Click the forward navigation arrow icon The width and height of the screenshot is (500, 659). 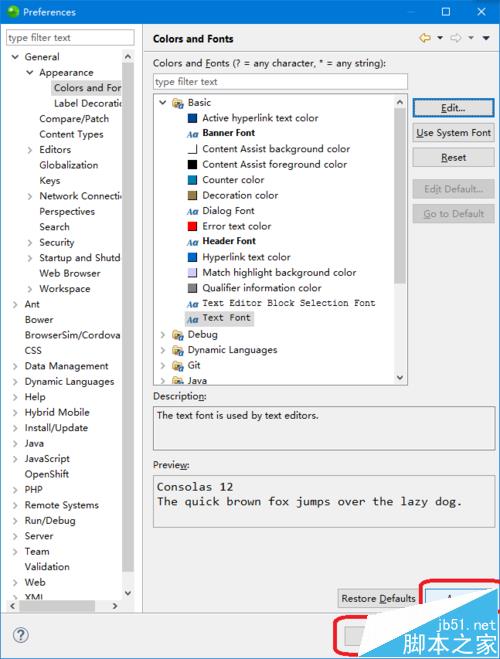[x=456, y=38]
